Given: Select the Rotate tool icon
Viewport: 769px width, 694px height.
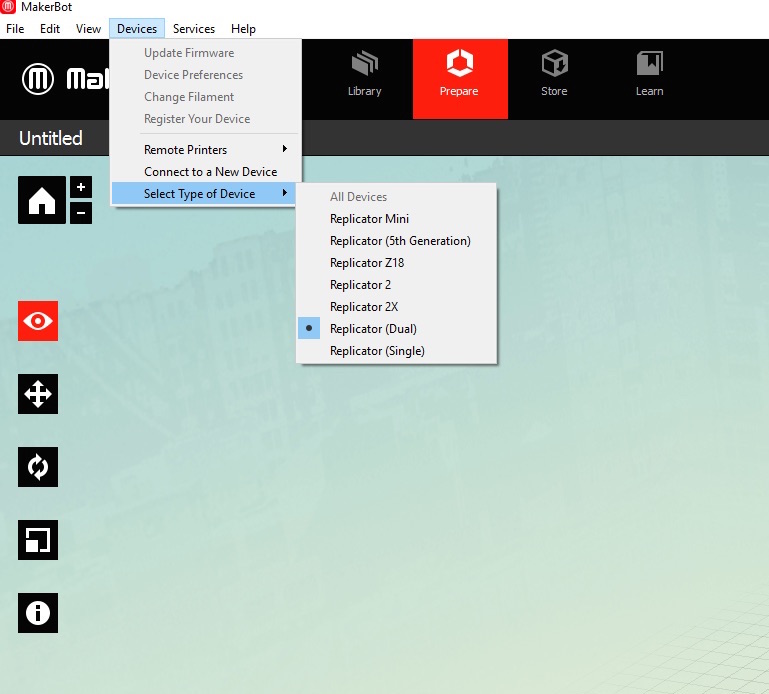Looking at the screenshot, I should coord(38,467).
